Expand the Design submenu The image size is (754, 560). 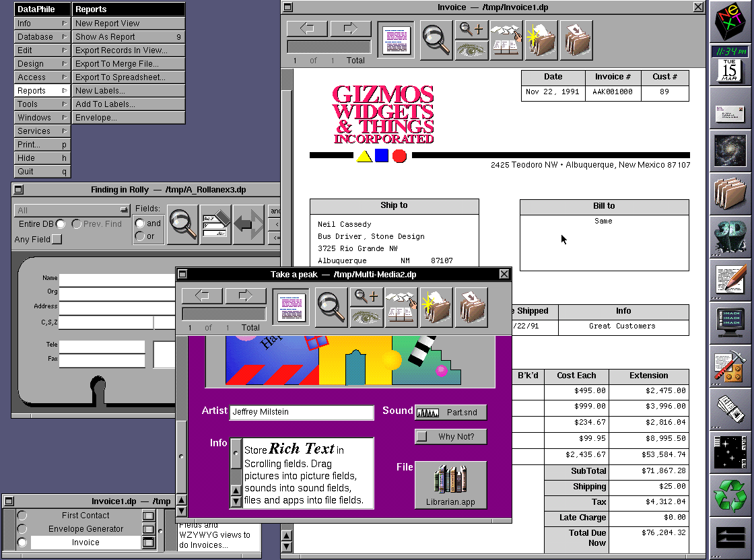click(x=42, y=64)
